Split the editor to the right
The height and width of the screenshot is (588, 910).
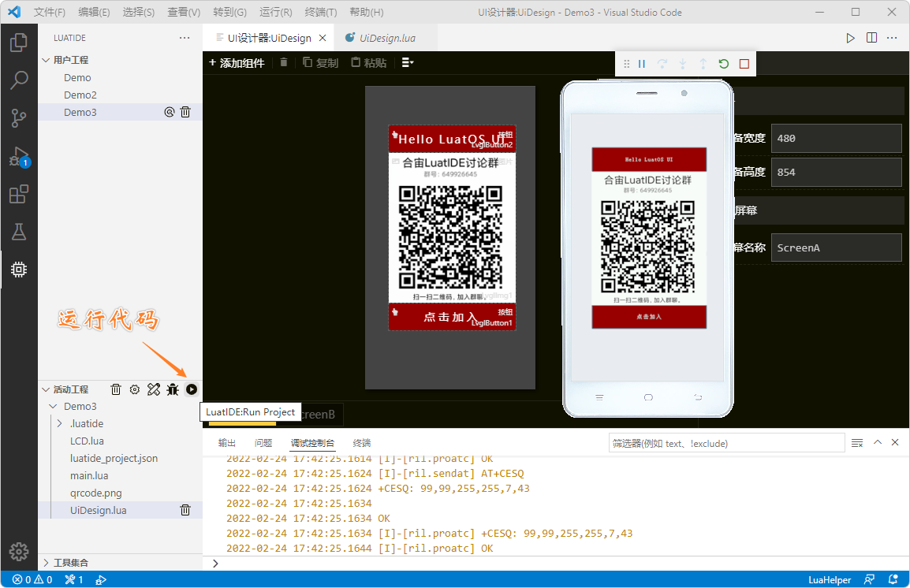click(x=871, y=38)
